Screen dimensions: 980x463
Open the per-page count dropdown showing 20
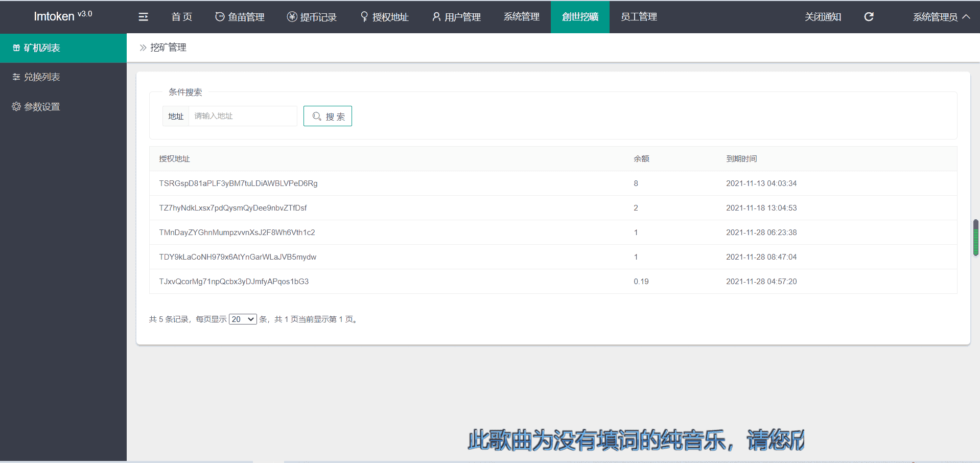tap(243, 319)
